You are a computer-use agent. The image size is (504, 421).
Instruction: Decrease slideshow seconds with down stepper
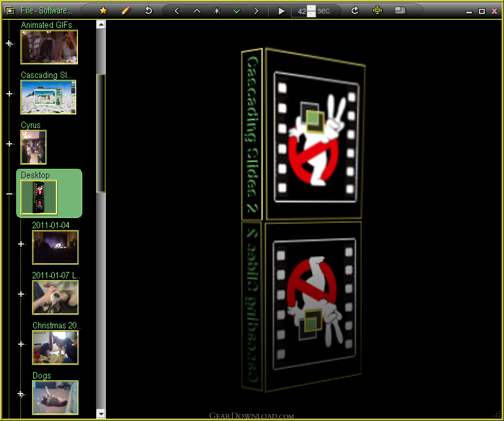[x=311, y=14]
